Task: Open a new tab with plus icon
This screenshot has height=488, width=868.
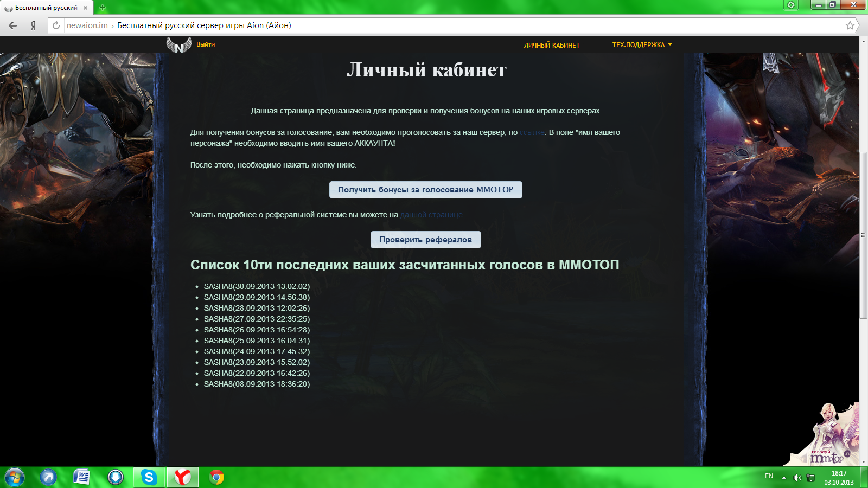Action: [103, 8]
